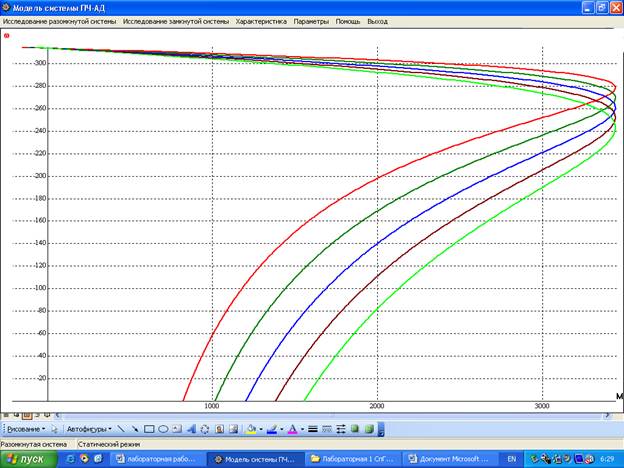Click the 1000 x-axis label
Image resolution: width=624 pixels, height=468 pixels.
(x=212, y=406)
